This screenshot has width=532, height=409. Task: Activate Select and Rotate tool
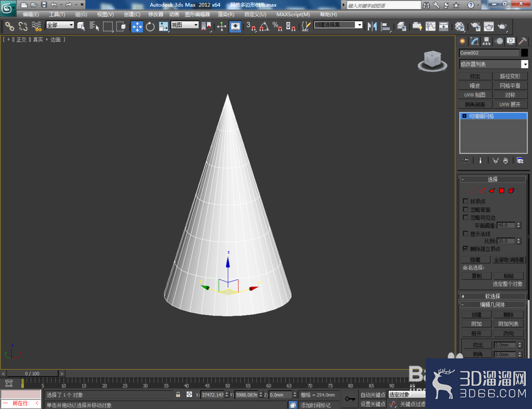click(x=150, y=26)
